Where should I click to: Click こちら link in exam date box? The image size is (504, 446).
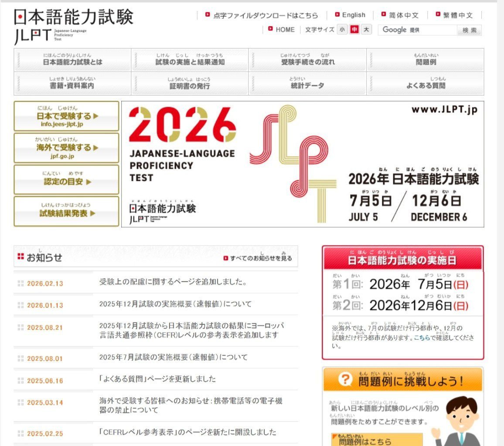(422, 338)
